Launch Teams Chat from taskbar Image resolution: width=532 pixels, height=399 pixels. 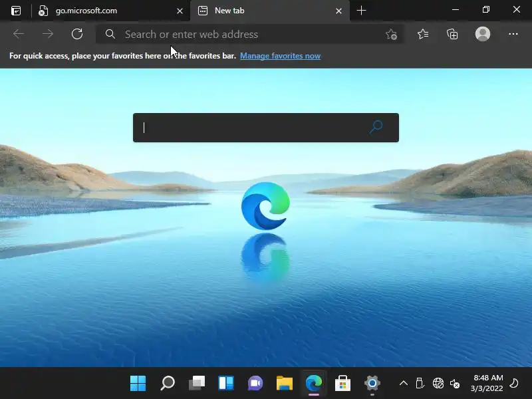pyautogui.click(x=255, y=383)
